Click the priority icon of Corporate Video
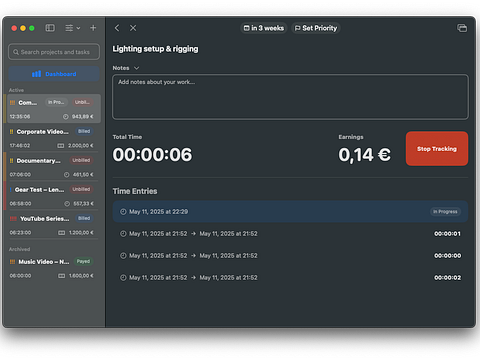 [x=12, y=132]
